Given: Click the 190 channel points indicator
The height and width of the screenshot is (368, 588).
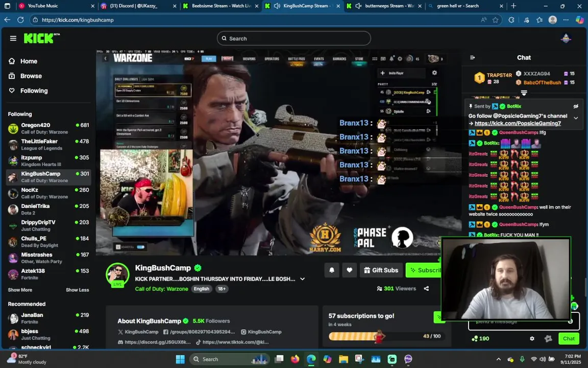Looking at the screenshot, I should click(x=480, y=338).
